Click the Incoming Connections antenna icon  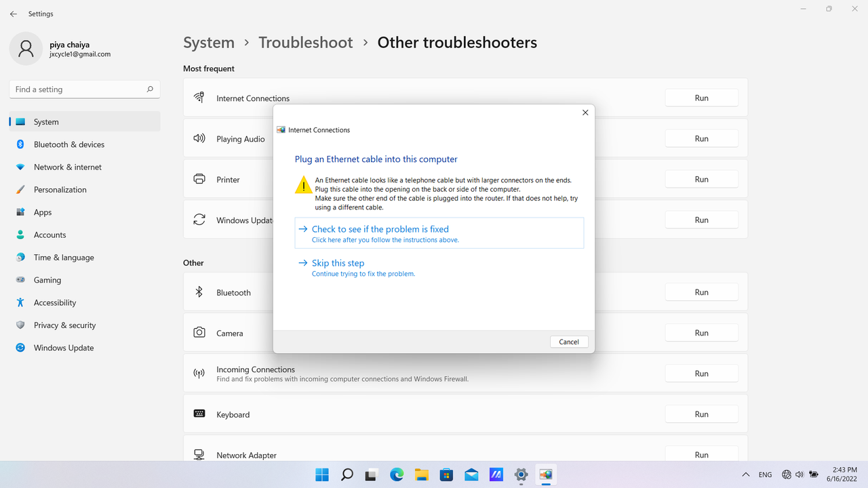pyautogui.click(x=199, y=373)
